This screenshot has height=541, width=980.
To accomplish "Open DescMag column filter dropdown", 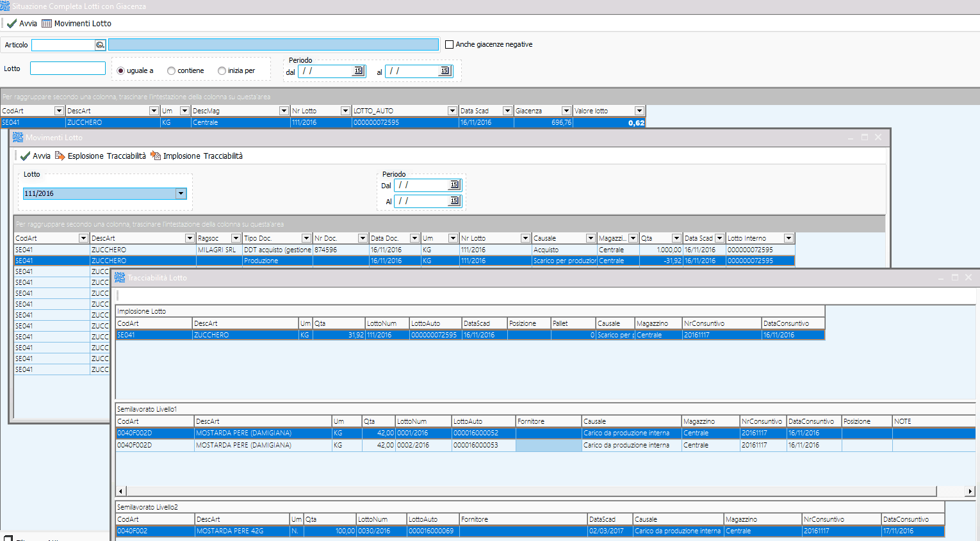I will click(x=284, y=111).
